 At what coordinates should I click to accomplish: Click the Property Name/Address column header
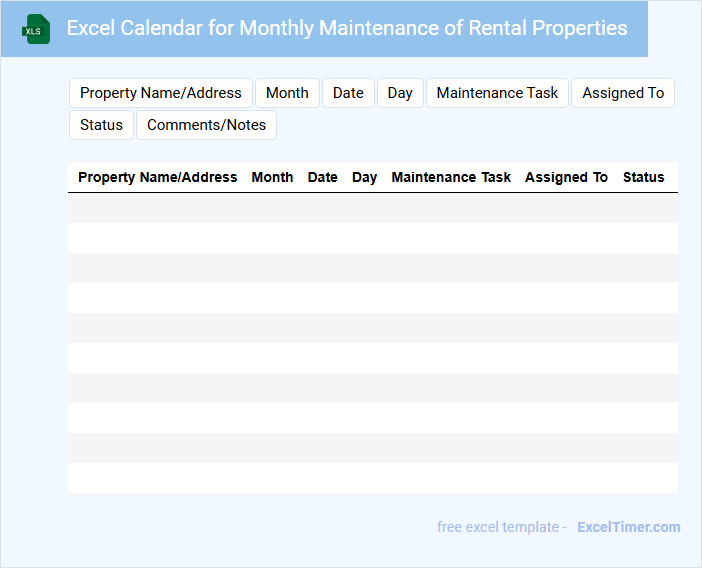(158, 177)
